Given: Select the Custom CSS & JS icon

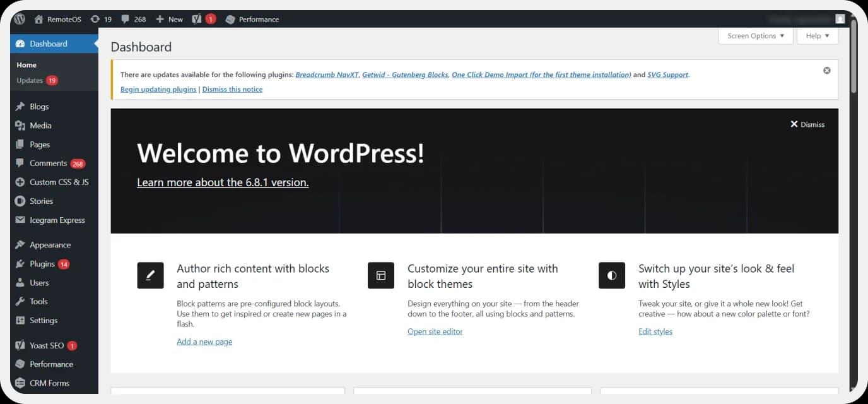Looking at the screenshot, I should (20, 182).
